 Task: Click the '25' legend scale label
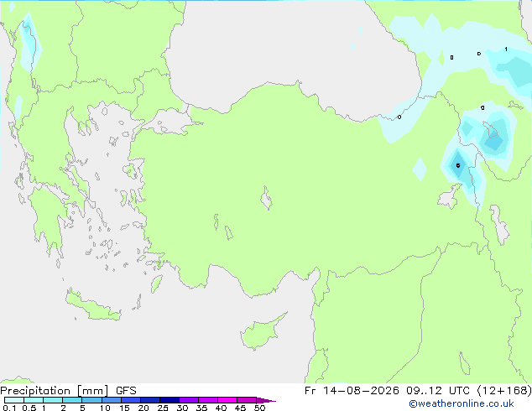(163, 408)
